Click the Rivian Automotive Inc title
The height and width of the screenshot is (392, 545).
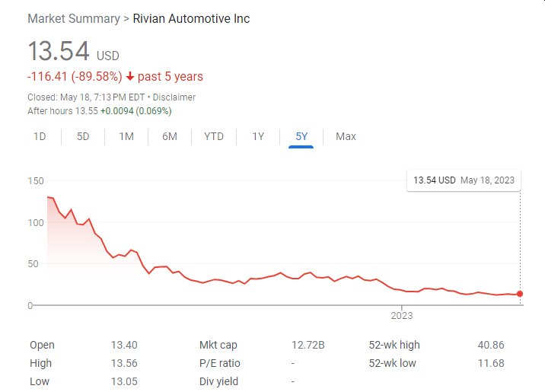pyautogui.click(x=191, y=18)
